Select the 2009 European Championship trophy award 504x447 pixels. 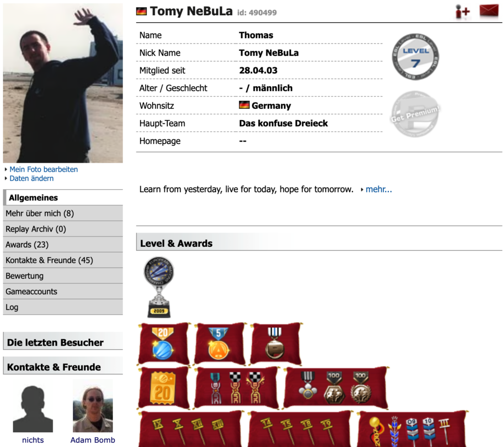159,287
